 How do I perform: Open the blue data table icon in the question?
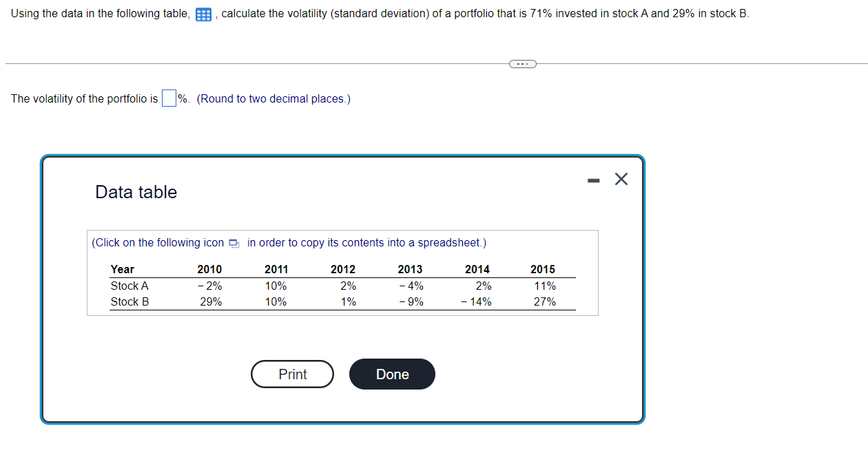[203, 13]
